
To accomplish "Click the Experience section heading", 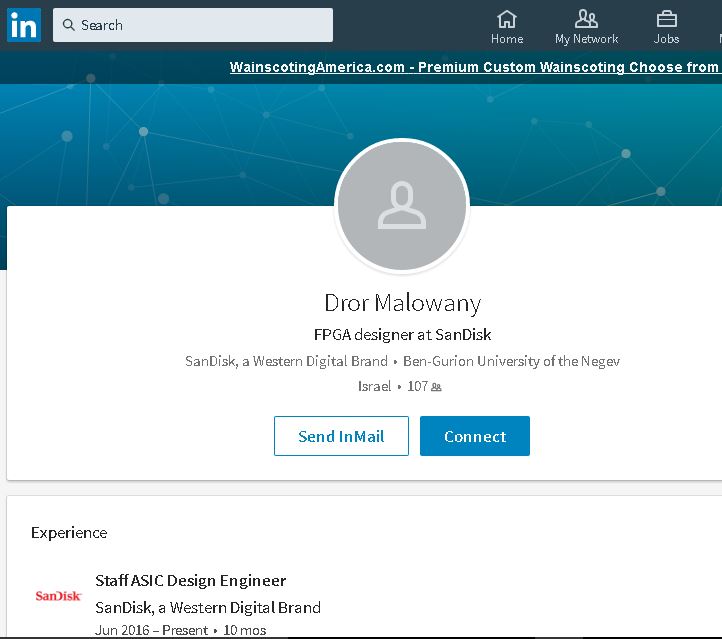I will (69, 533).
